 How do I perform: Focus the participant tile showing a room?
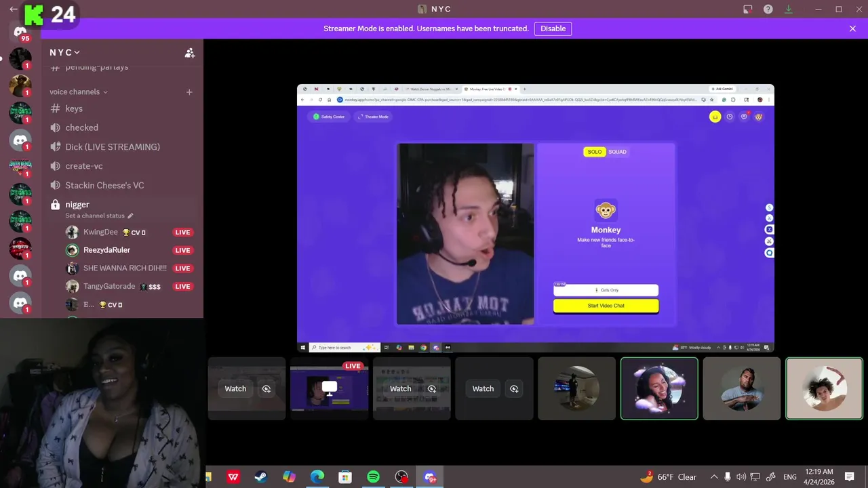(x=576, y=388)
